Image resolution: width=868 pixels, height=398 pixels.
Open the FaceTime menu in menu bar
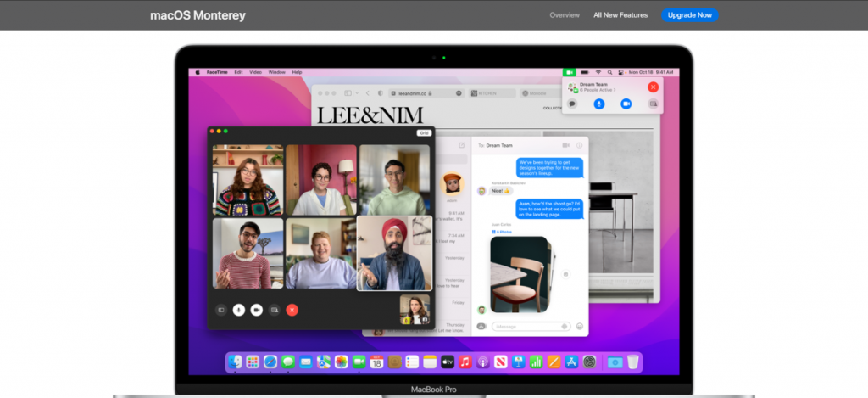217,72
